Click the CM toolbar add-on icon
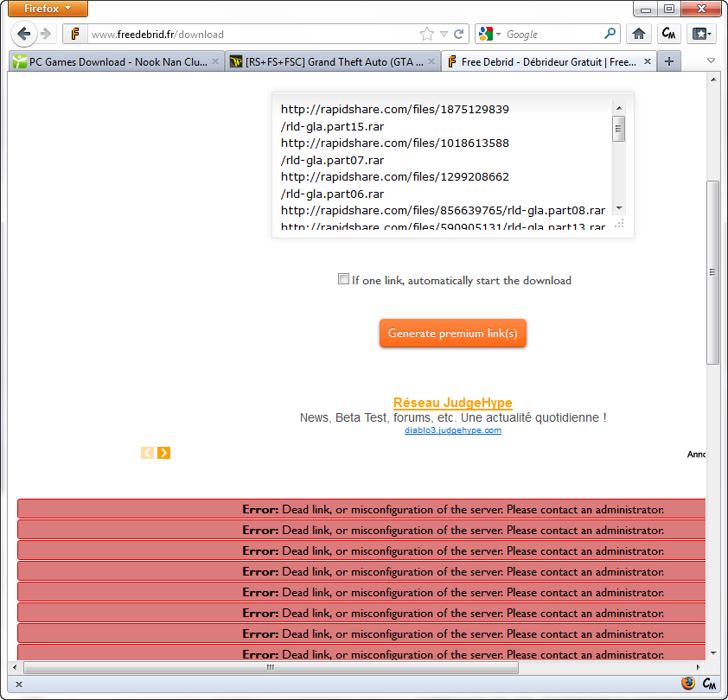 668,34
